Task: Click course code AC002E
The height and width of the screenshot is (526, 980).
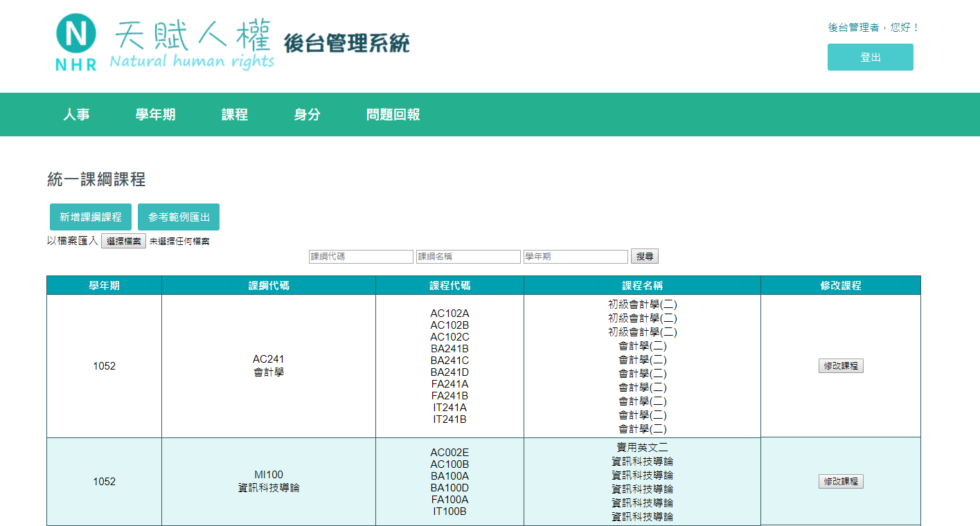Action: 450,453
